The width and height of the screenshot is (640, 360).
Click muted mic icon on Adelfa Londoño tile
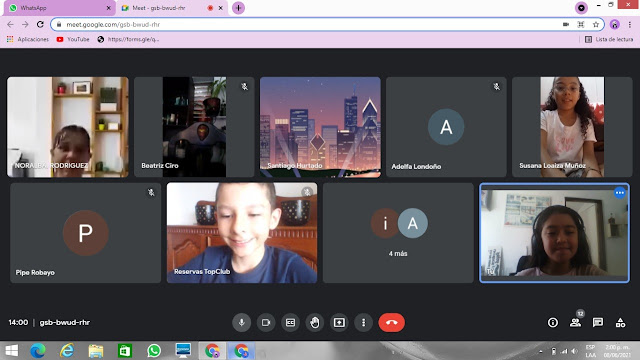click(x=496, y=87)
